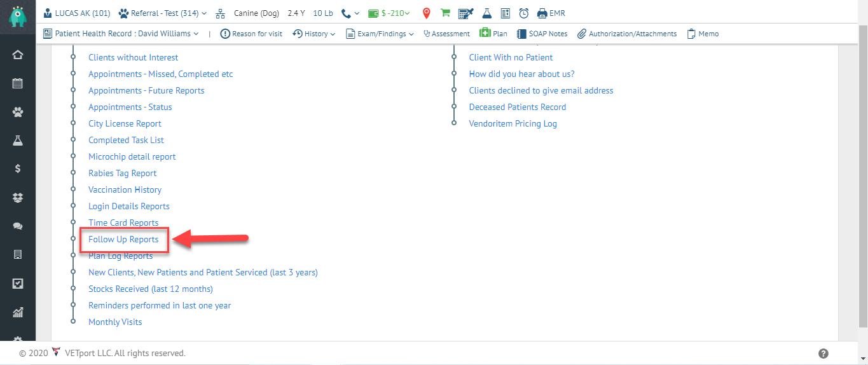Open the Assessment section

click(446, 34)
